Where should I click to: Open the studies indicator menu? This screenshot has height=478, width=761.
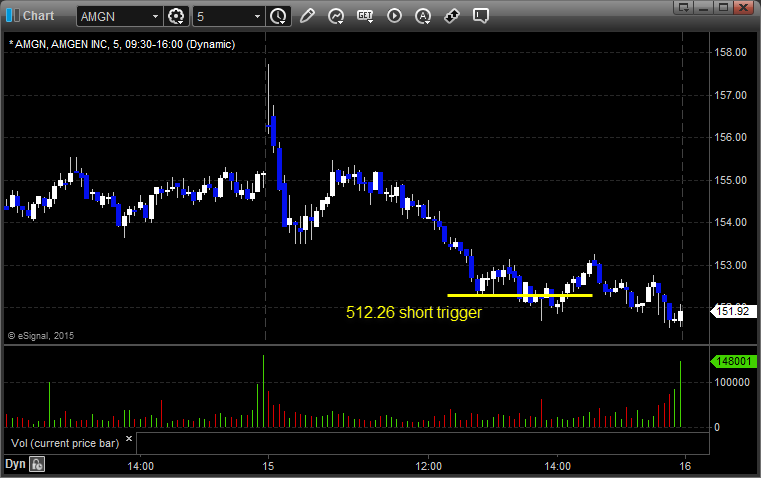click(x=336, y=16)
